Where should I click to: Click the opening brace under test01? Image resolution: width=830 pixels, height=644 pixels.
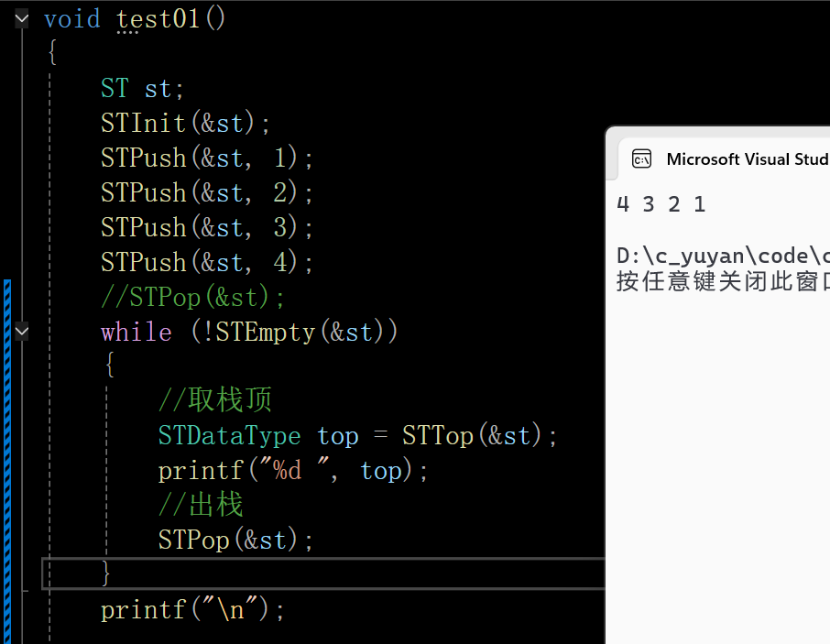pos(52,52)
